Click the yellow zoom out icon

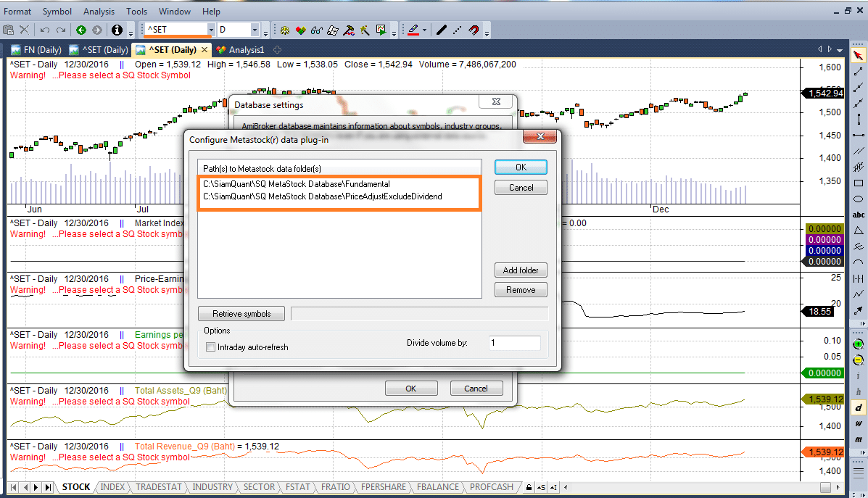click(859, 360)
